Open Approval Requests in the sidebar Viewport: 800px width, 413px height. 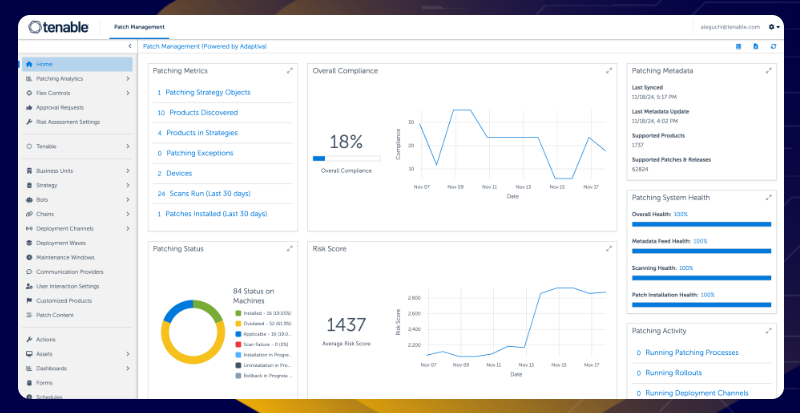point(60,107)
